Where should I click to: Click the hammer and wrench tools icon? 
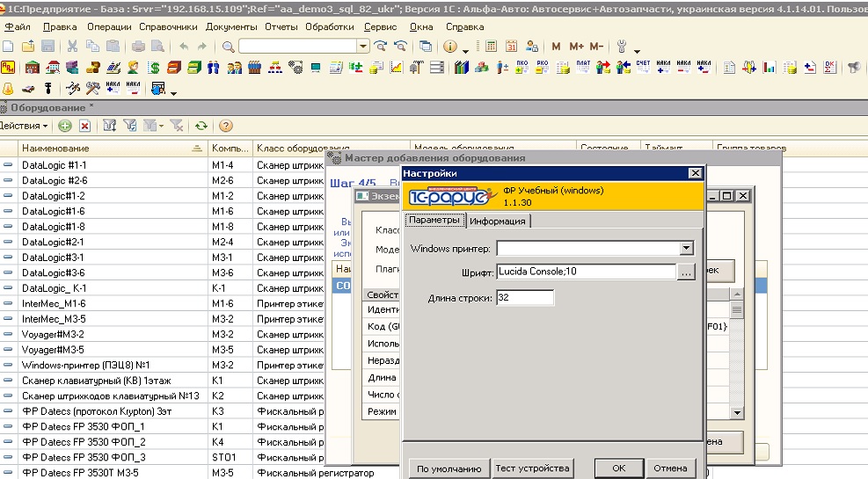click(93, 89)
